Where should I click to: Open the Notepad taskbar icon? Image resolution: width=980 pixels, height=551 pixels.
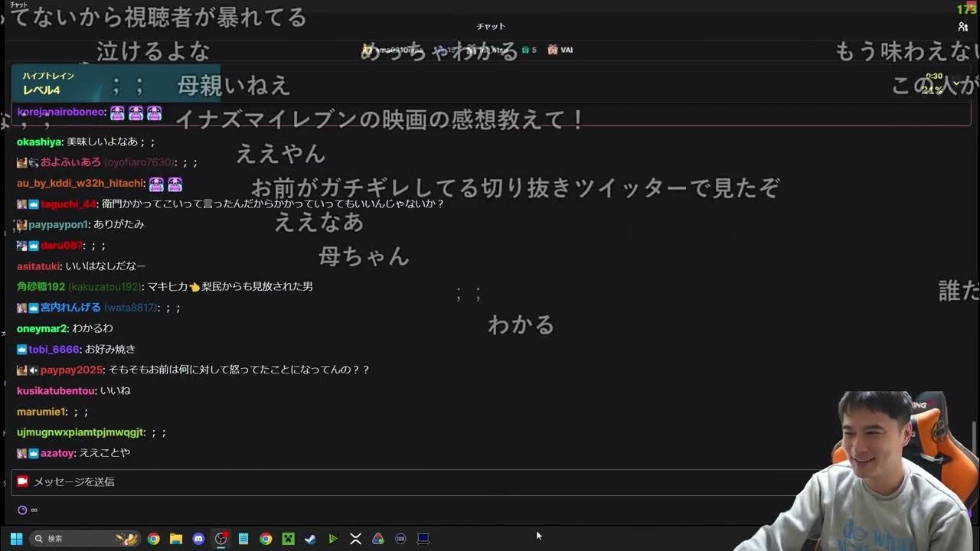(243, 539)
